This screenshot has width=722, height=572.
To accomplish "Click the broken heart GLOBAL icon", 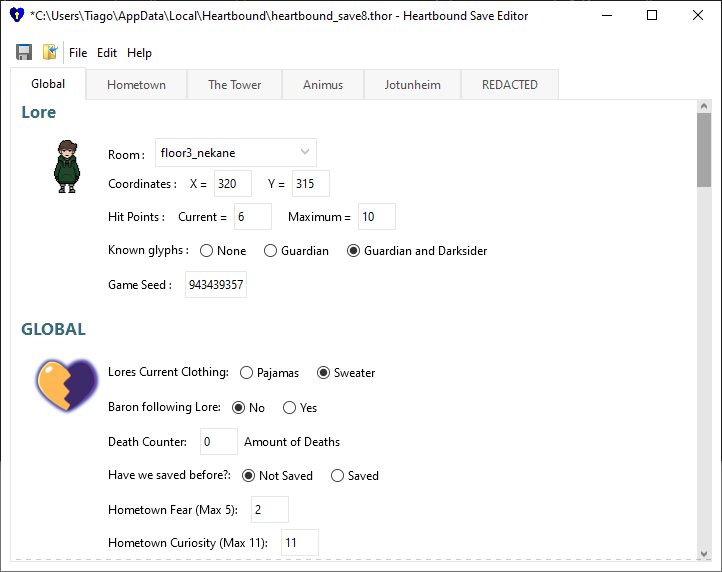I will coord(66,385).
